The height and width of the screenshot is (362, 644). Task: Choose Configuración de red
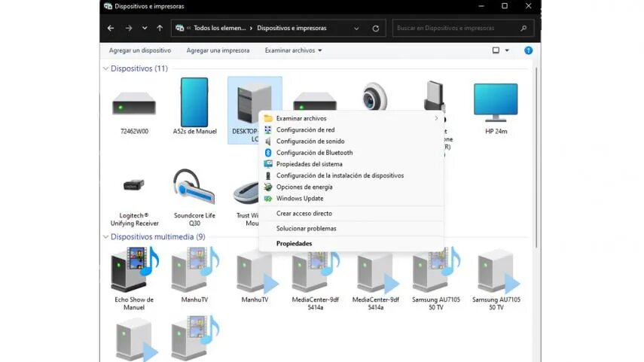[351, 129]
